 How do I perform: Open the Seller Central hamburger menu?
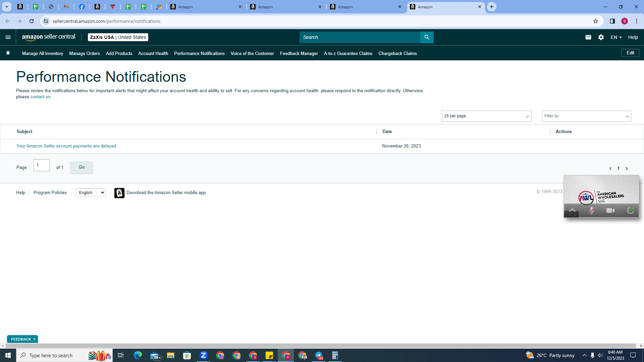[x=8, y=37]
